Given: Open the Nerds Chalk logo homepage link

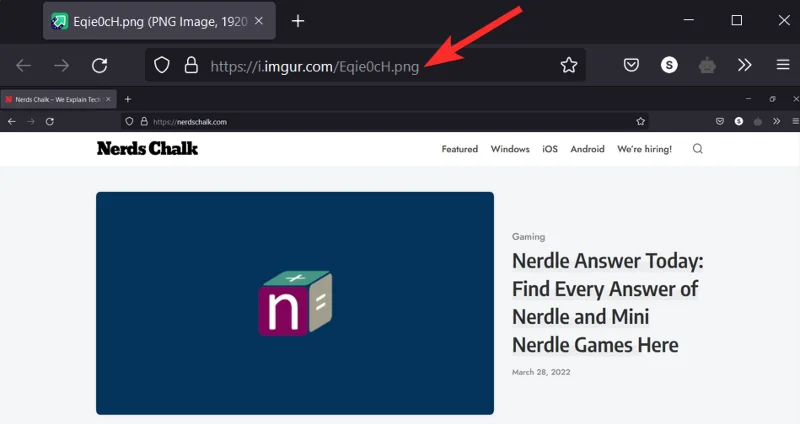Looking at the screenshot, I should [147, 148].
